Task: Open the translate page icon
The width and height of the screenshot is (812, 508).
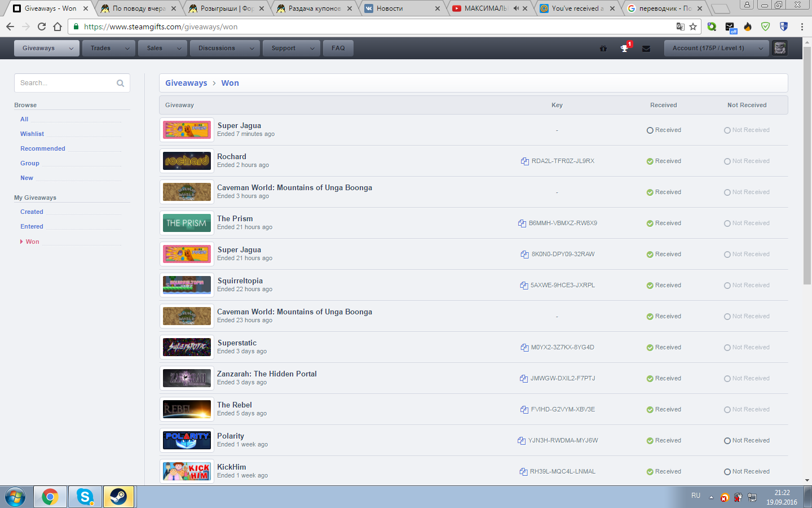Action: point(681,27)
